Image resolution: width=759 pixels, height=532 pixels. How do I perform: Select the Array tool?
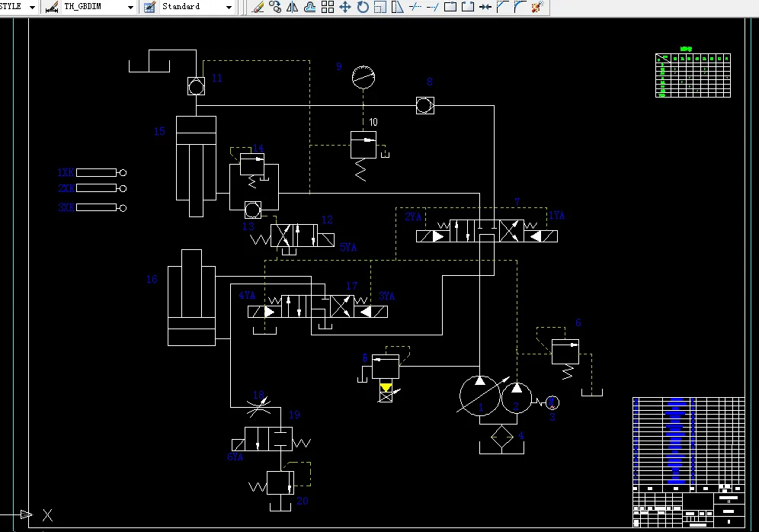click(328, 7)
